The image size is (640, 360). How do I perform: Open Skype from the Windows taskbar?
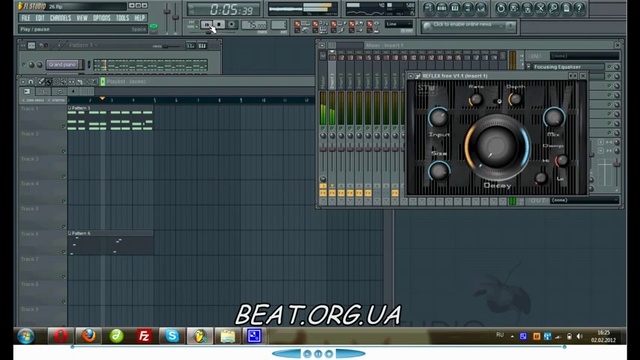click(172, 336)
